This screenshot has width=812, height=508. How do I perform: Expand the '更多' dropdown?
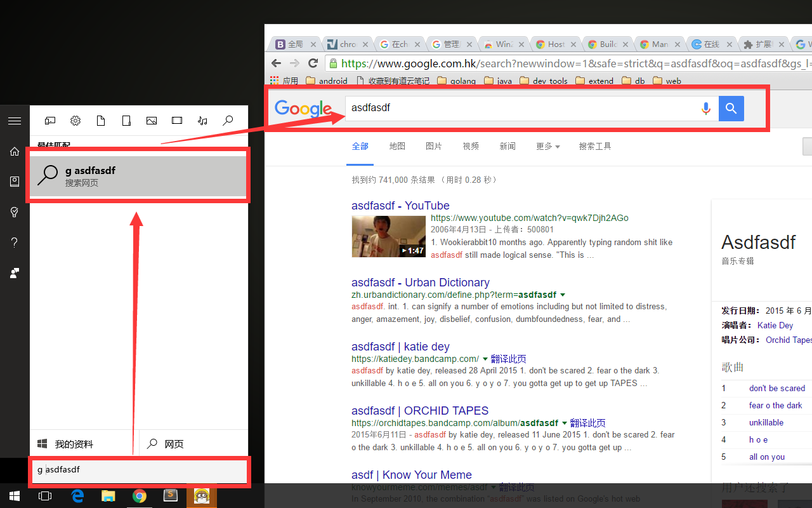(547, 146)
